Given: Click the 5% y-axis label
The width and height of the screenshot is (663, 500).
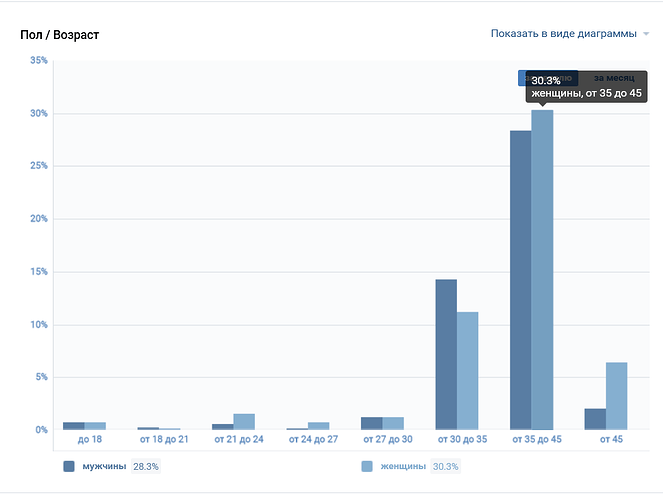Looking at the screenshot, I should click(41, 377).
